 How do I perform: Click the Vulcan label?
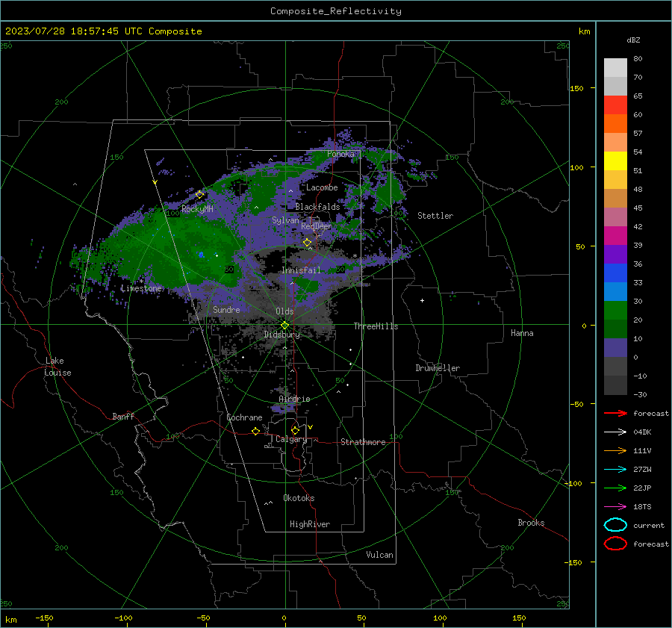tap(379, 555)
